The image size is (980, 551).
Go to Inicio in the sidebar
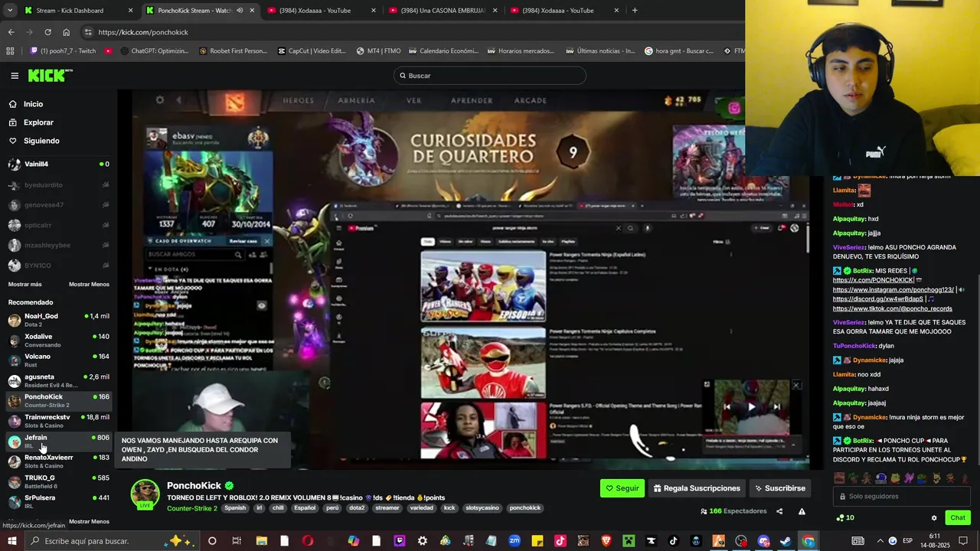(x=33, y=104)
